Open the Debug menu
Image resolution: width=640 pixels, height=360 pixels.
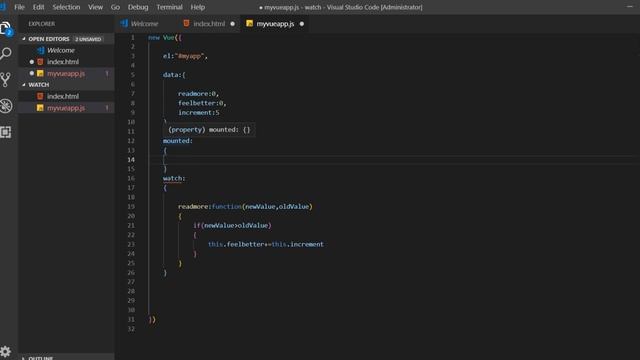click(x=138, y=7)
